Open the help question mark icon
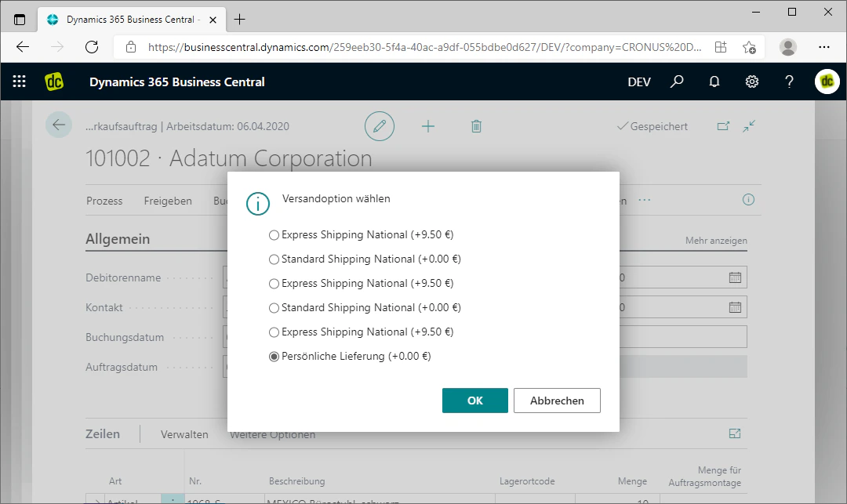The width and height of the screenshot is (847, 504). pyautogui.click(x=789, y=82)
